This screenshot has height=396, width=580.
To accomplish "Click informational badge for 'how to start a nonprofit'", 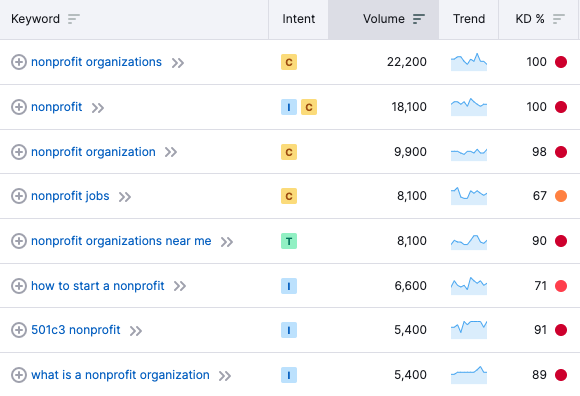I will (x=289, y=286).
